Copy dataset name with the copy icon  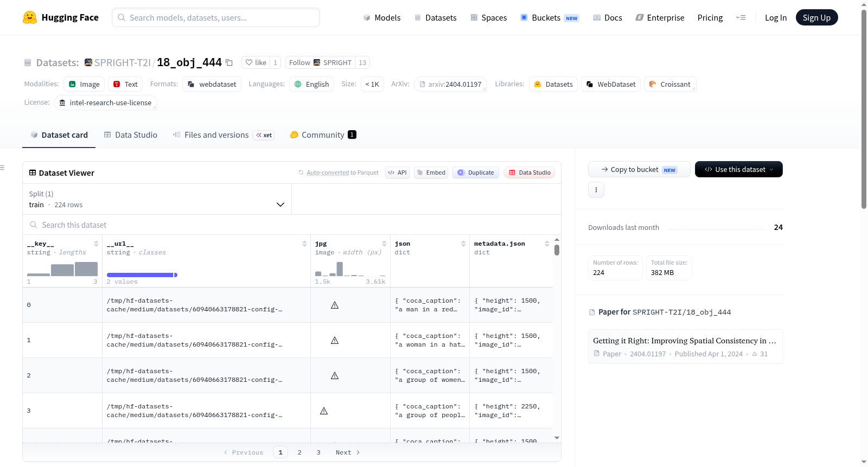(x=229, y=63)
